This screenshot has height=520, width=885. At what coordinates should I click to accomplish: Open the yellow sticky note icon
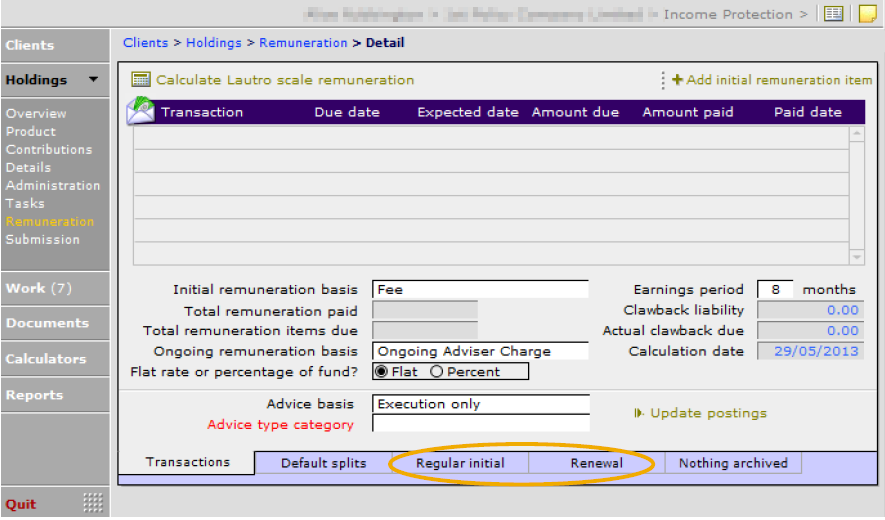point(867,14)
